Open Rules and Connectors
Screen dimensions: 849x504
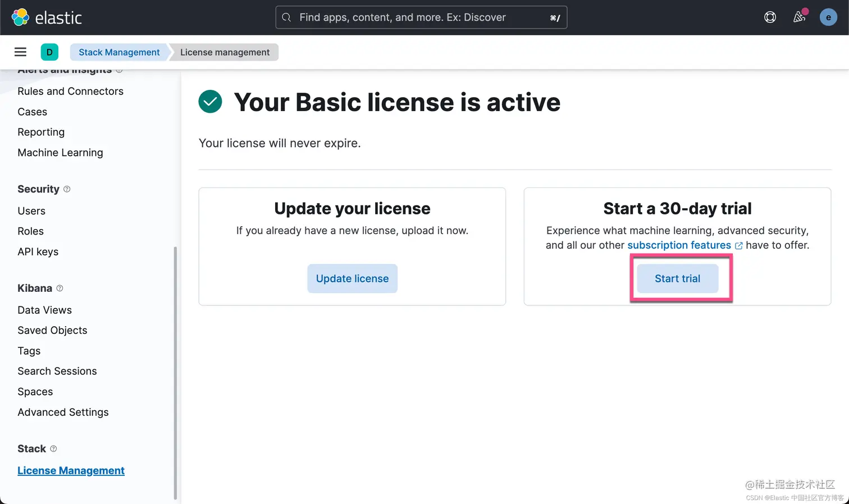click(x=70, y=91)
